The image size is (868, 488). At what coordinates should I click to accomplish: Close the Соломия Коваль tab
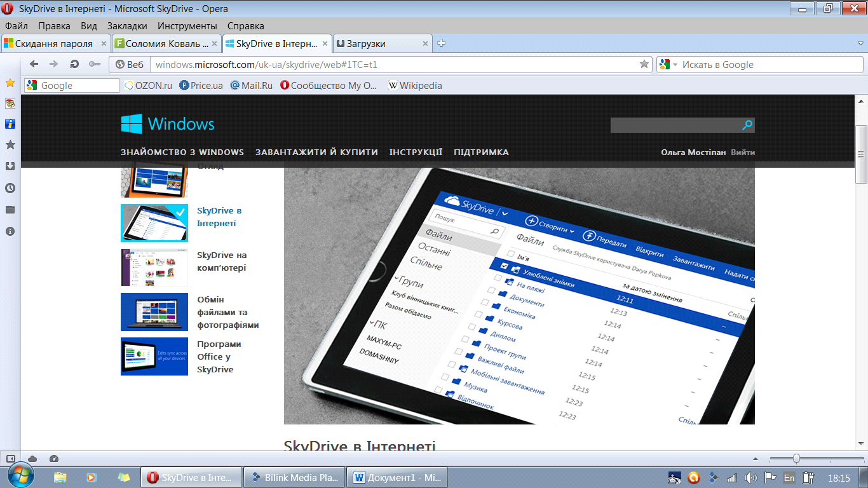(x=215, y=44)
